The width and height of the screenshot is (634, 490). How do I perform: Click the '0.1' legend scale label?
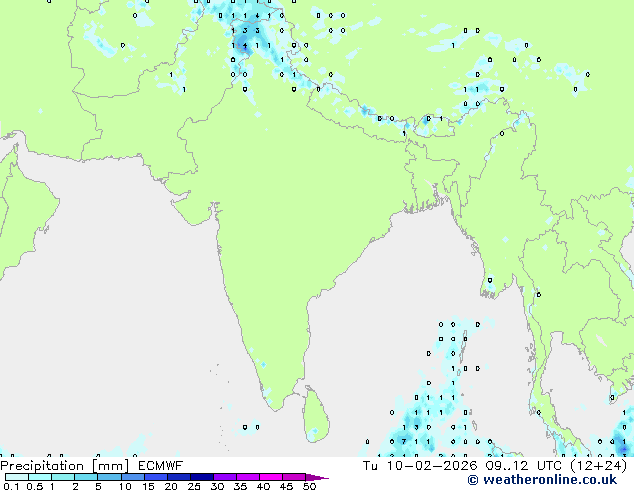pos(11,486)
